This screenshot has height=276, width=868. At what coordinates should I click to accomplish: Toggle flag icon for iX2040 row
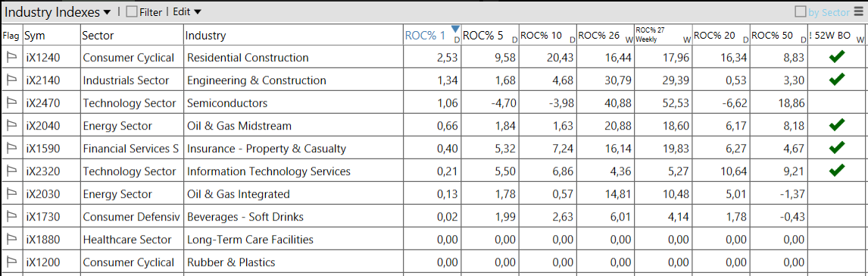[11, 126]
